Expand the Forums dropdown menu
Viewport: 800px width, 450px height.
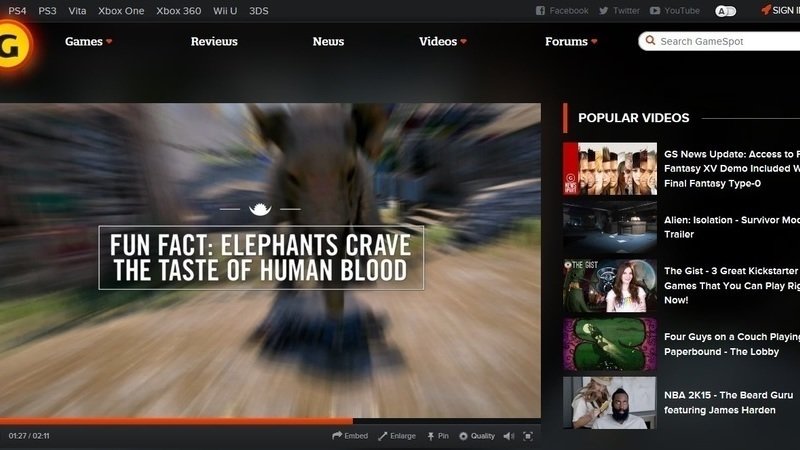coord(571,42)
